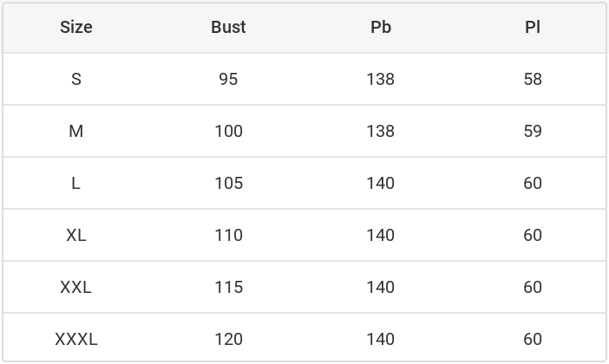Select bust value 105

228,183
